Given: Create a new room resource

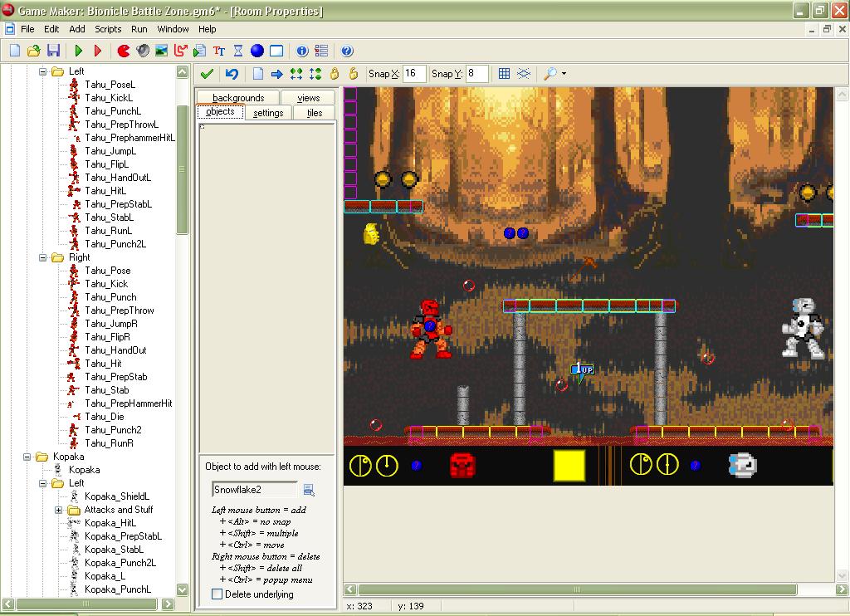Looking at the screenshot, I should pos(276,51).
